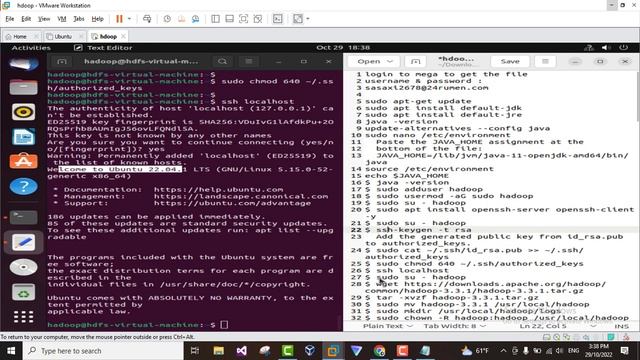Click Activities in the Ubuntu top bar
Image resolution: width=640 pixels, height=360 pixels.
pyautogui.click(x=31, y=48)
